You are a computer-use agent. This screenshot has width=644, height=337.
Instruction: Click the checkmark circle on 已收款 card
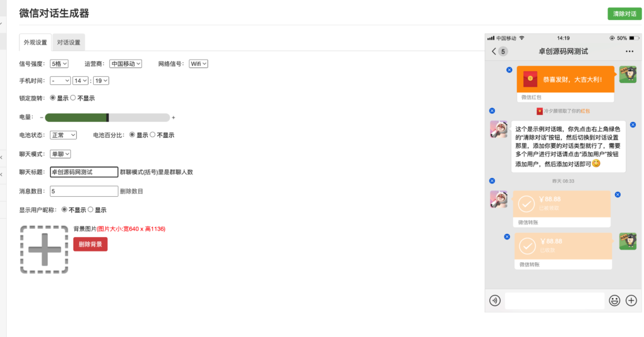coord(528,246)
